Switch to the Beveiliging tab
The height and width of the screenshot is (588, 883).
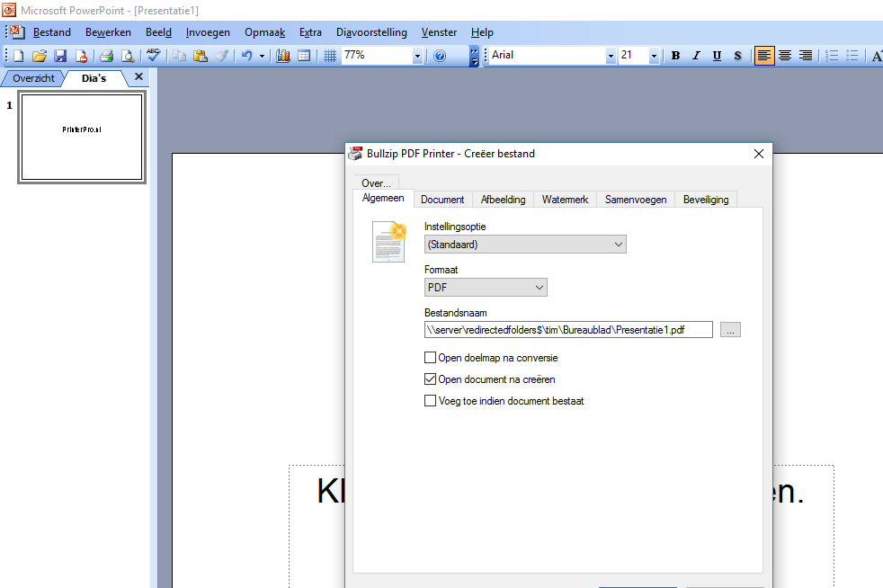click(706, 200)
